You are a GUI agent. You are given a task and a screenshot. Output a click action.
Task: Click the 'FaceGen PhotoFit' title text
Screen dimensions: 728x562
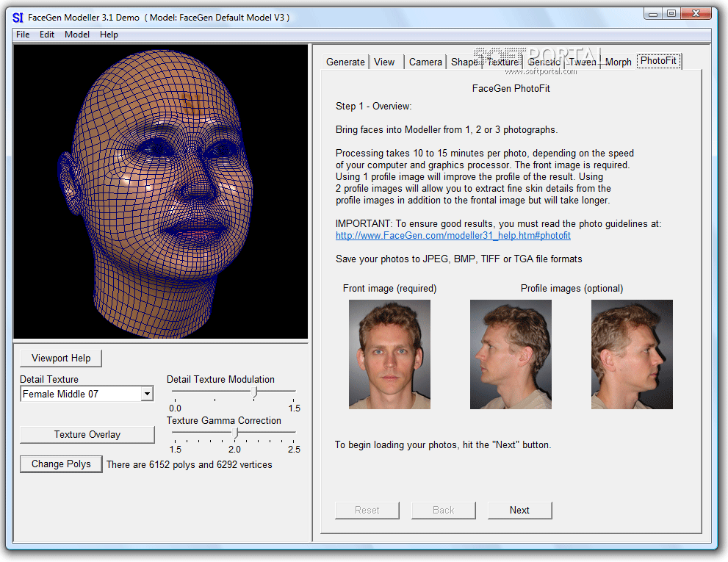[x=511, y=88]
